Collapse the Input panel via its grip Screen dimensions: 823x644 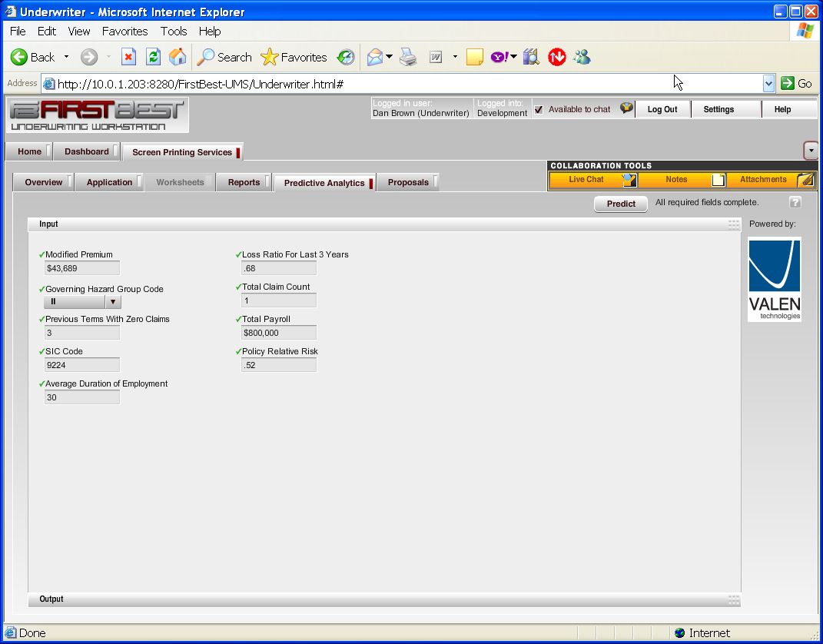click(x=734, y=224)
